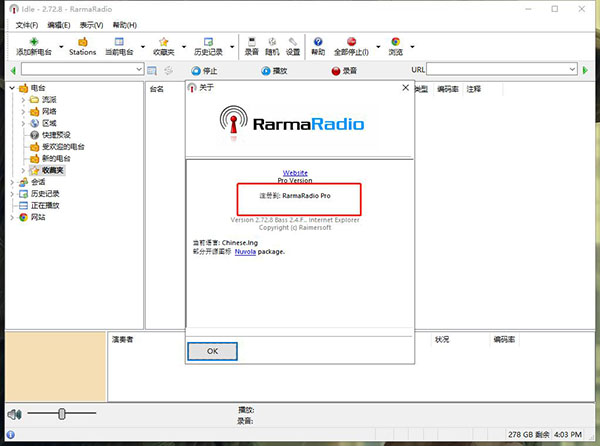Screen dimensions: 600x446
Task: Open the Nuvola link in the About dialog
Action: [245, 252]
